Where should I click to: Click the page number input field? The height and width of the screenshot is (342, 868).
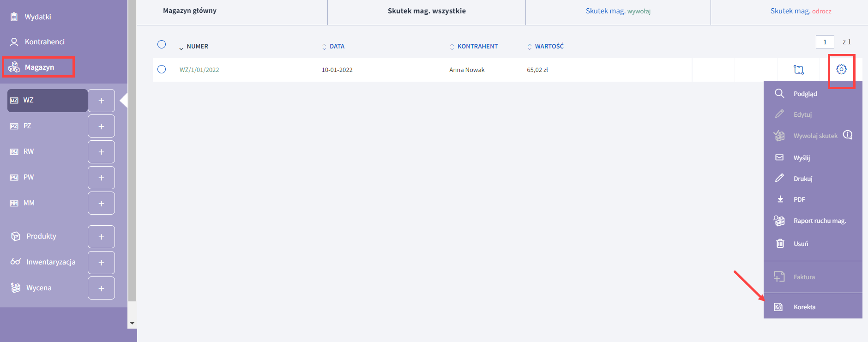tap(825, 42)
